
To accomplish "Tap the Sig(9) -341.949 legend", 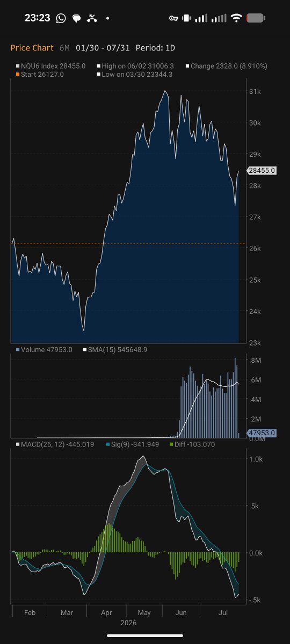I will [x=133, y=444].
